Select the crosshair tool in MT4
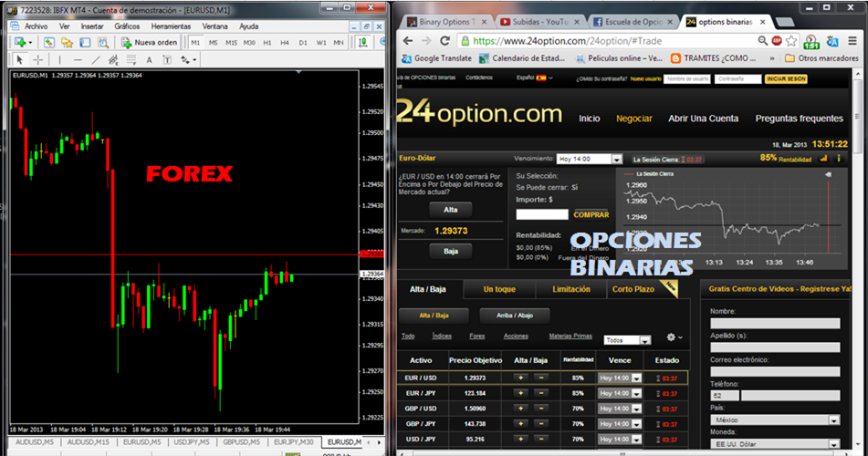This screenshot has height=456, width=868. coord(38,59)
